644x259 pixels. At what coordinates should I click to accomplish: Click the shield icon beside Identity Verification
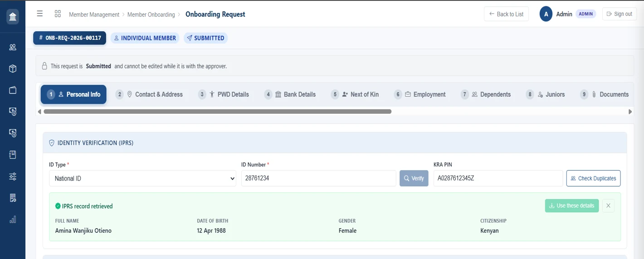52,143
